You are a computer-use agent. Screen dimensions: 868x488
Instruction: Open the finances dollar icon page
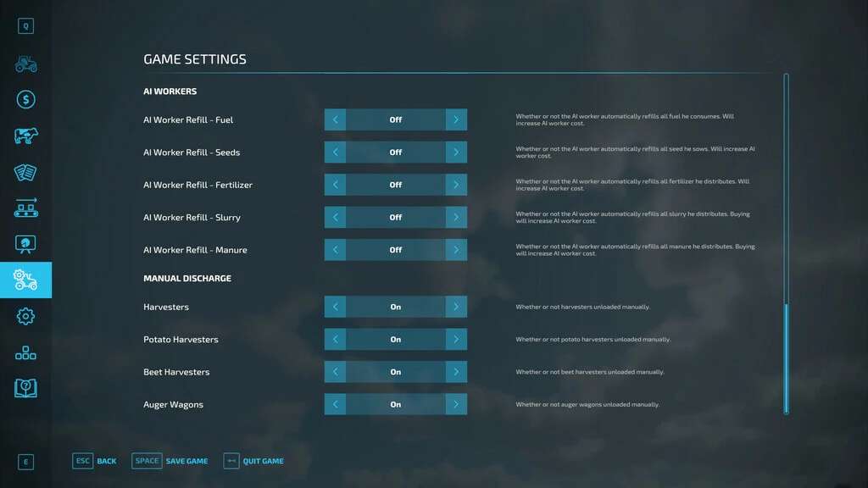[25, 100]
